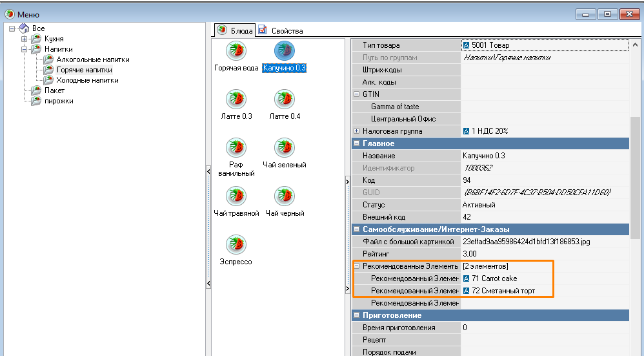Select the Горячая вода dish icon
The image size is (644, 356).
coord(236,51)
